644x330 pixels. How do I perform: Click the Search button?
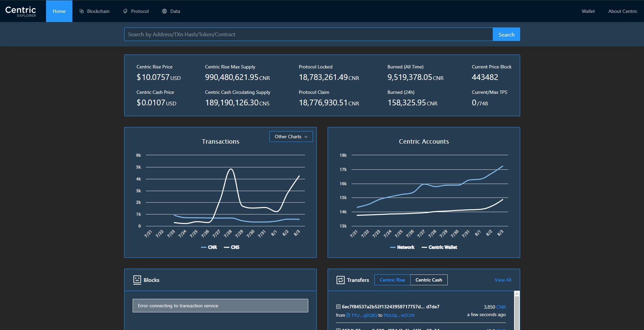click(x=506, y=34)
